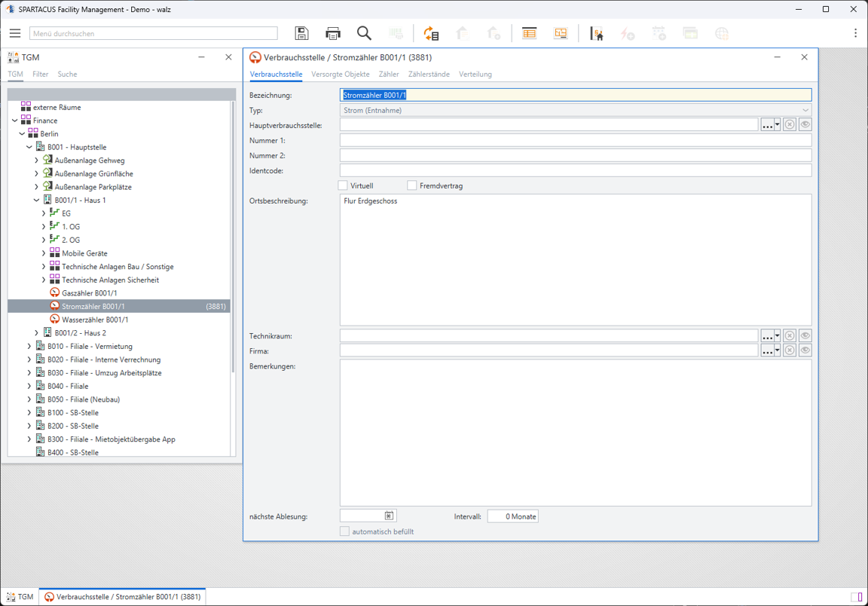This screenshot has height=606, width=868.
Task: Toggle the Fremdvertrag checkbox
Action: [x=412, y=185]
